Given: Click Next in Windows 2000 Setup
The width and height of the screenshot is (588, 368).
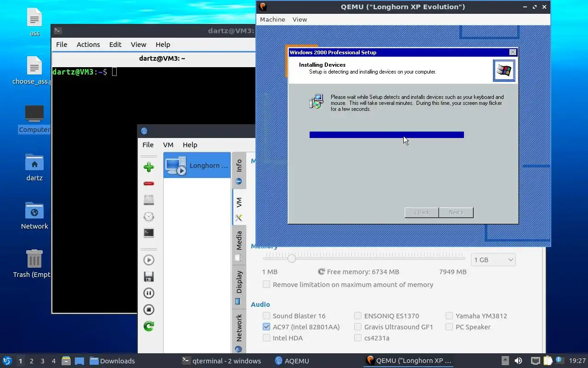Looking at the screenshot, I should (456, 213).
